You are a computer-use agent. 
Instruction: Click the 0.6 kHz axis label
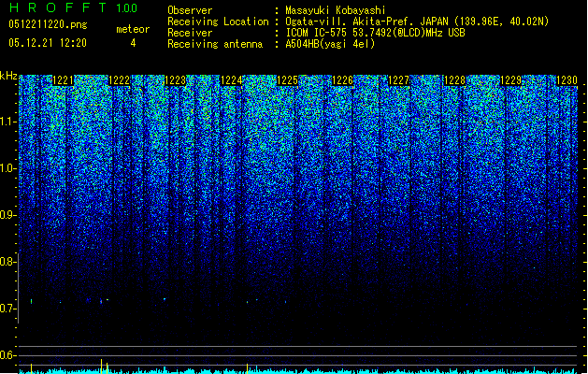tap(8, 355)
